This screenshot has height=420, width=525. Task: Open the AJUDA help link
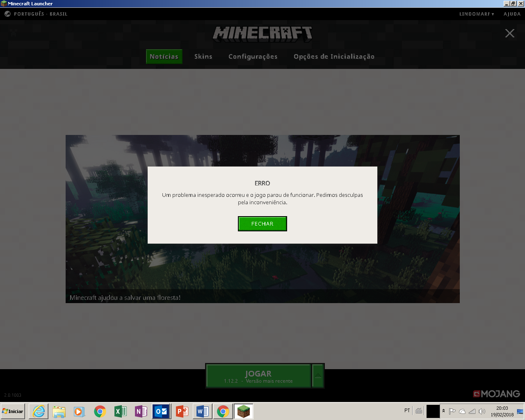click(512, 14)
